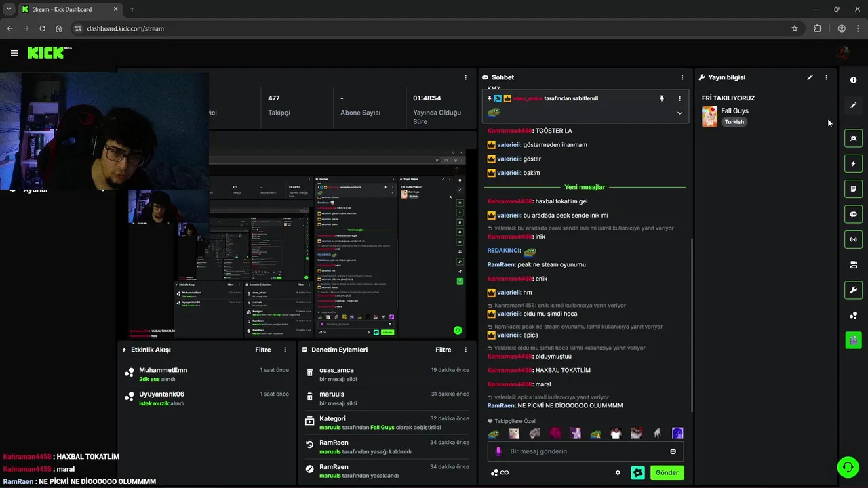
Task: Click the three-dots channel points sidebar icon
Action: 853,315
